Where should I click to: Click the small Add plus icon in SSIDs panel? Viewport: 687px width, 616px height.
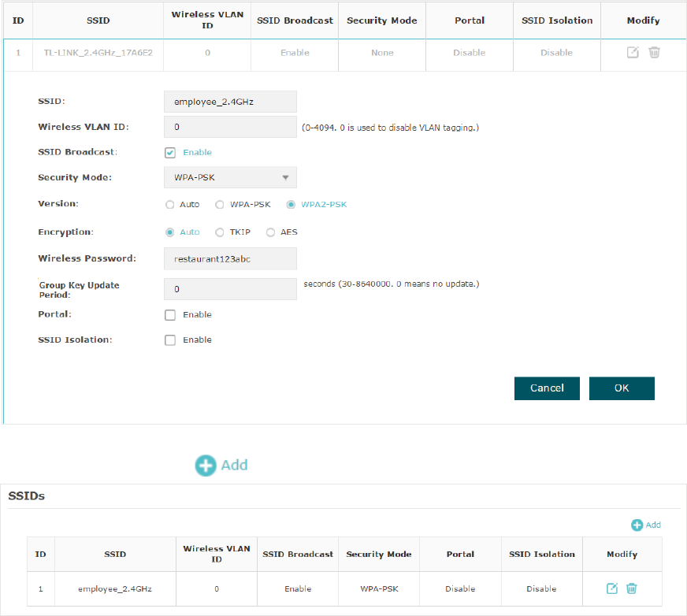637,525
